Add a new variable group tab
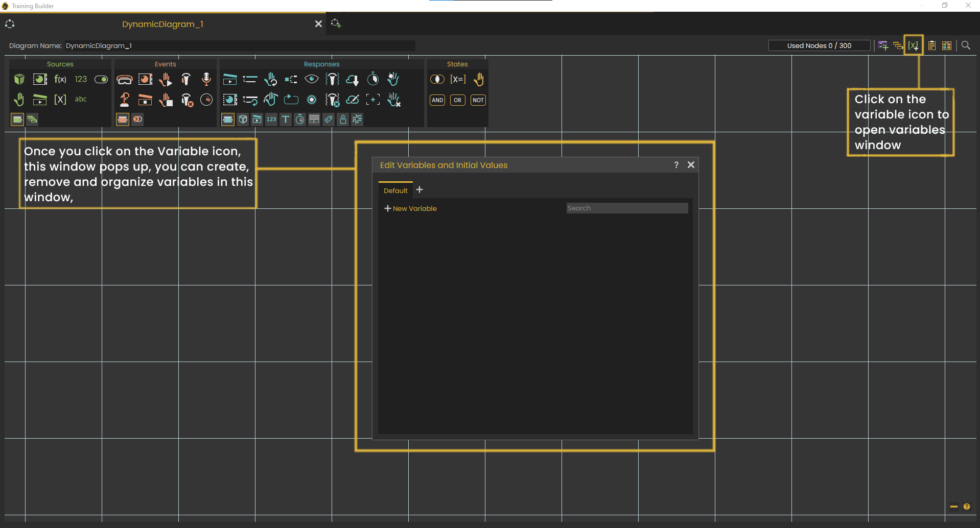Viewport: 980px width, 528px height. 419,189
